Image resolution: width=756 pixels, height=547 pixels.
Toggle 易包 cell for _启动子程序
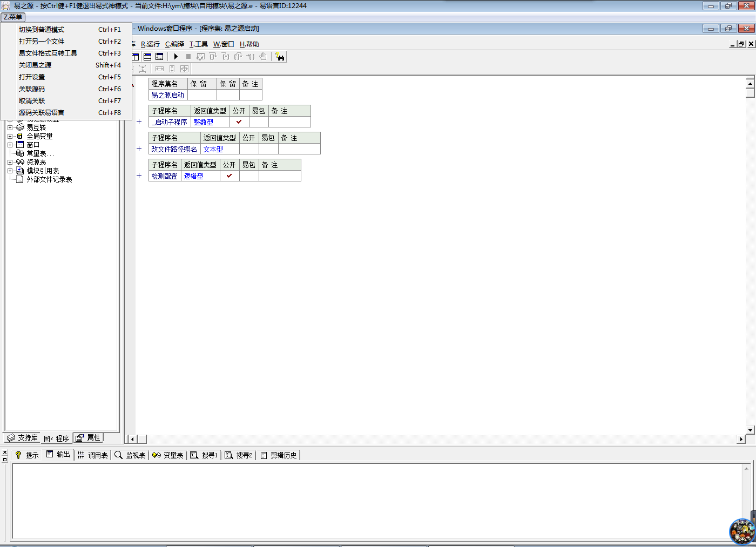(x=259, y=122)
